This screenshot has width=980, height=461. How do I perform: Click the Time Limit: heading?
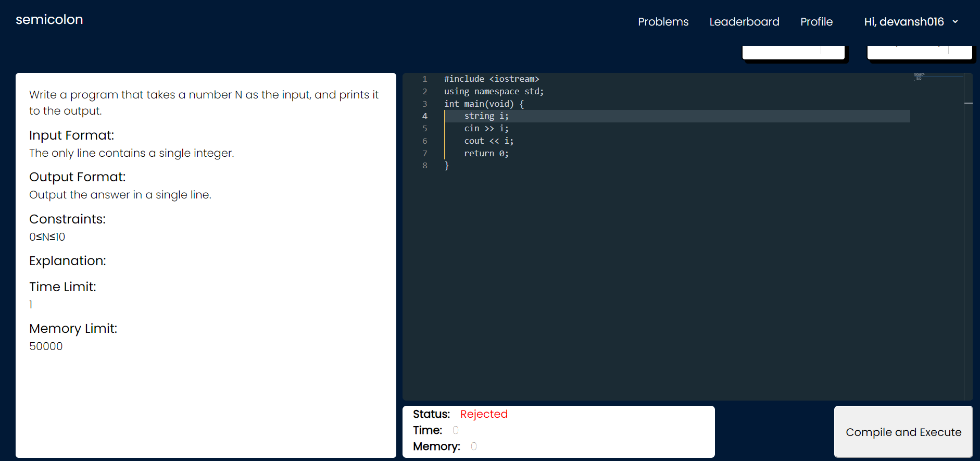coord(62,287)
